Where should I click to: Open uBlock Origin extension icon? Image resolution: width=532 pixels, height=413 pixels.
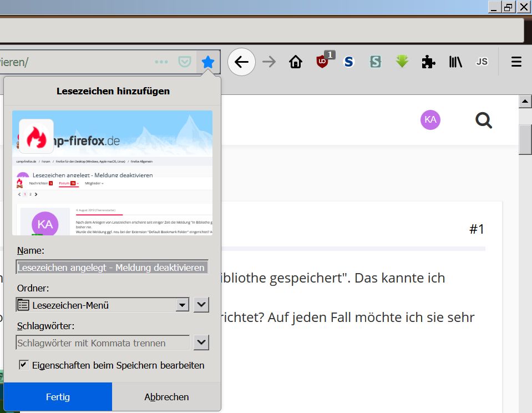(323, 61)
